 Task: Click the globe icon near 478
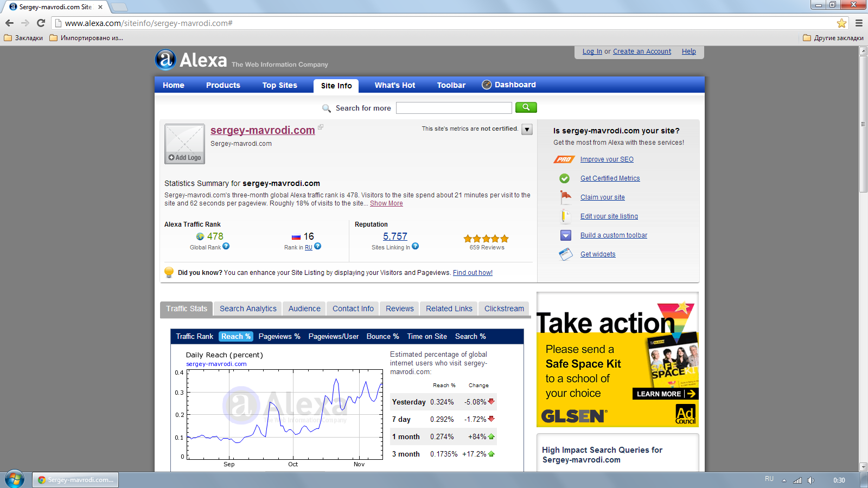[x=200, y=236]
